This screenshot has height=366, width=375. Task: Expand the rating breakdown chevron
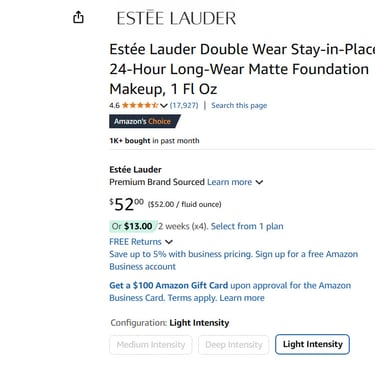click(163, 106)
